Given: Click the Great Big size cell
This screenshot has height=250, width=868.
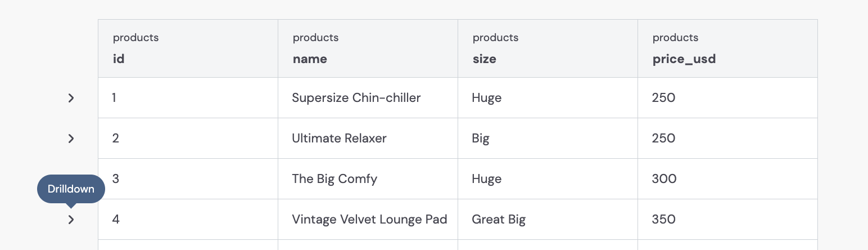Looking at the screenshot, I should point(548,220).
